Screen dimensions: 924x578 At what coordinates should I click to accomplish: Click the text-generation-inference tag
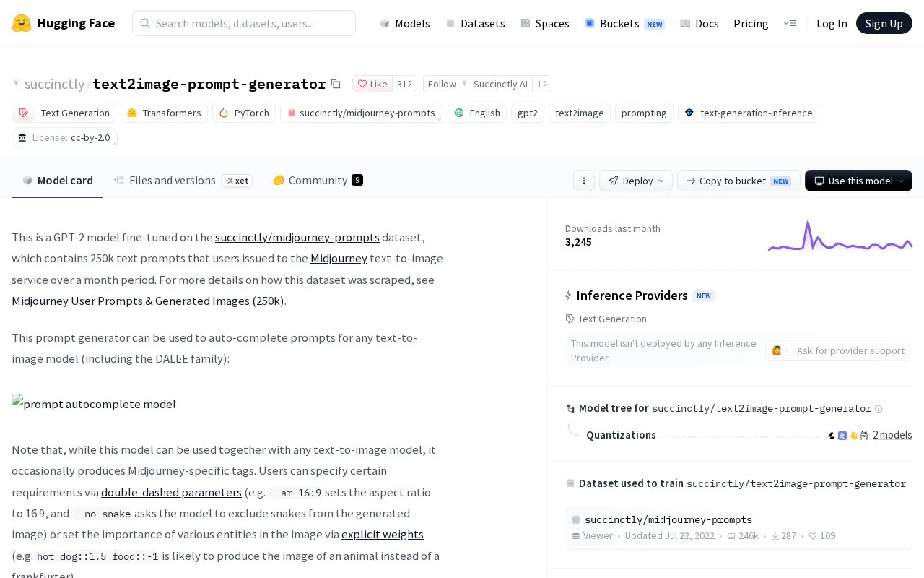pos(748,113)
